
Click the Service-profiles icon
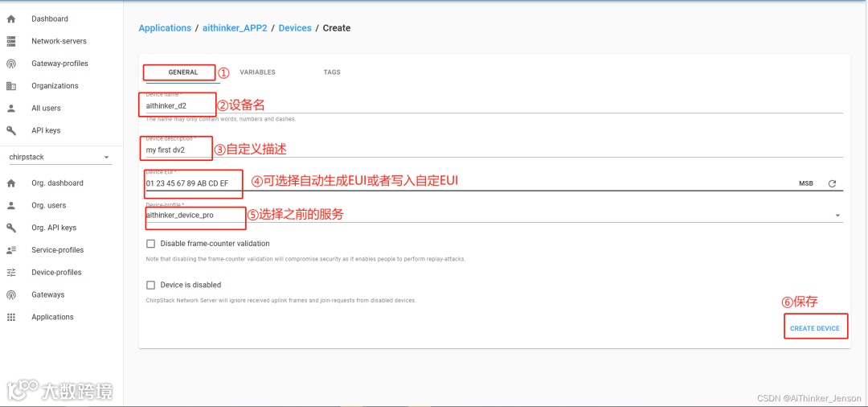tap(11, 250)
